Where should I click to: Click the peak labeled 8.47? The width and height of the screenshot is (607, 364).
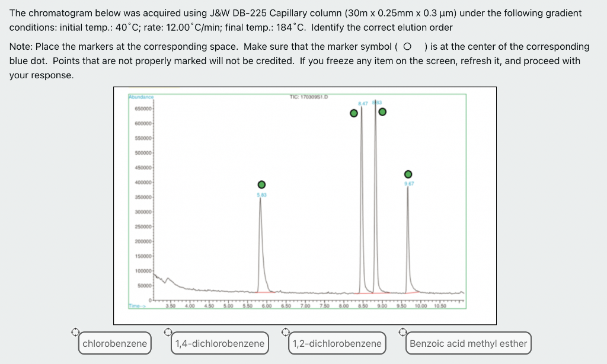(x=362, y=178)
